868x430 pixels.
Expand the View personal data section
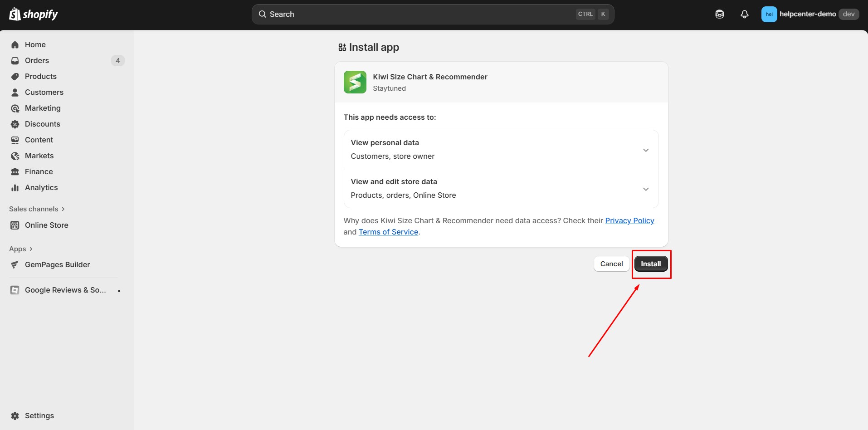coord(645,150)
